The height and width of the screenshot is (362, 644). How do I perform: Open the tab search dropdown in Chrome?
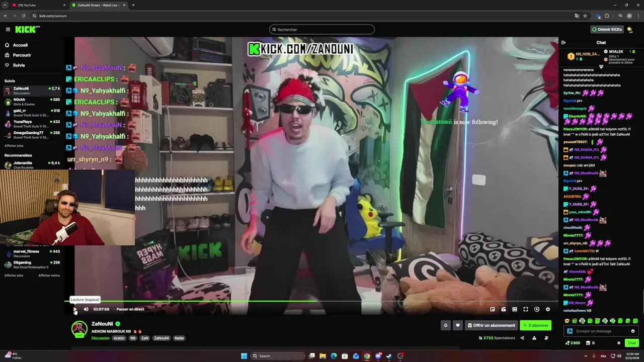(6, 5)
